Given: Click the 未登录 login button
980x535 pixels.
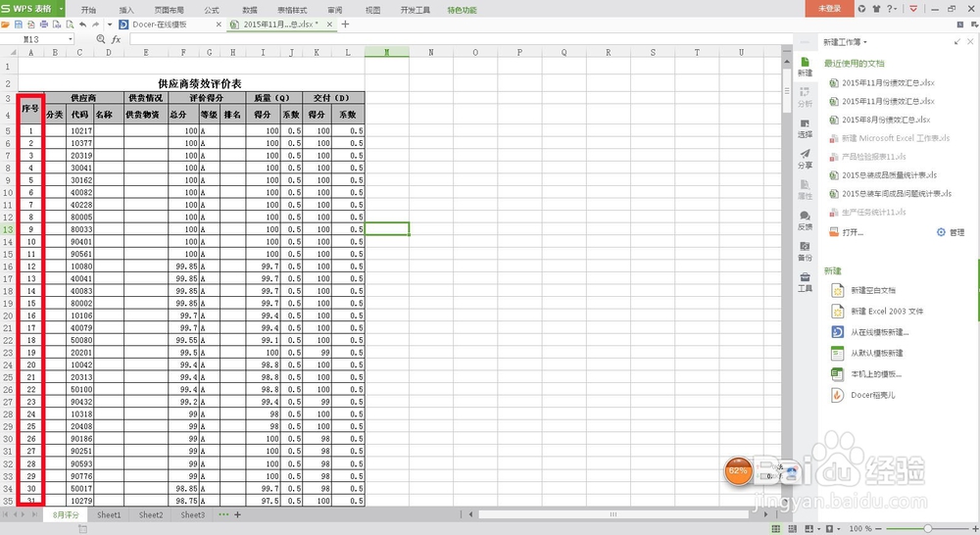Looking at the screenshot, I should [x=830, y=8].
